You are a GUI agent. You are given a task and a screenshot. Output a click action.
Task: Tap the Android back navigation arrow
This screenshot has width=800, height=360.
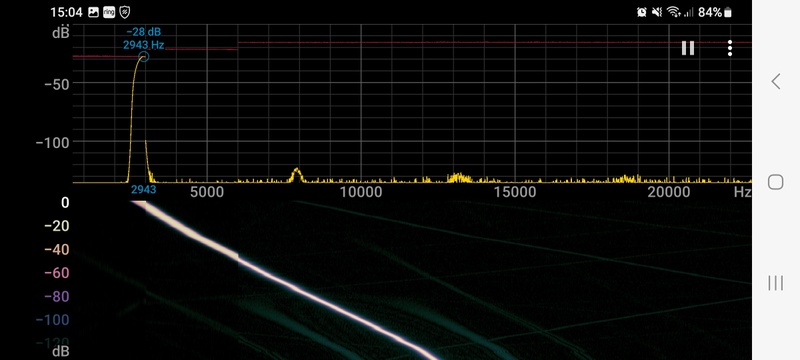(776, 81)
